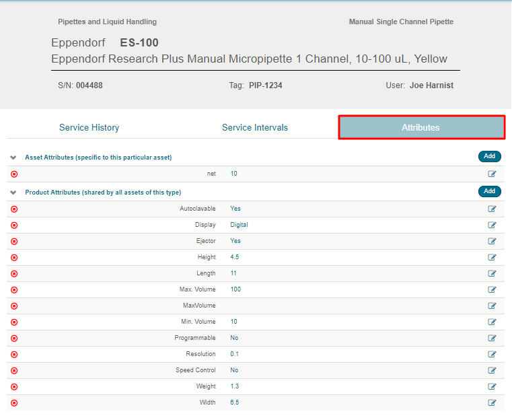The image size is (512, 420).
Task: Remove the Resolution attribute
Action: click(14, 355)
